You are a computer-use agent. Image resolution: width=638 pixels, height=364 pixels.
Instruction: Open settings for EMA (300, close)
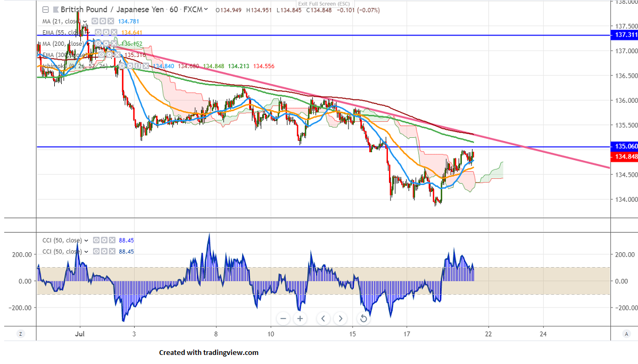(109, 54)
